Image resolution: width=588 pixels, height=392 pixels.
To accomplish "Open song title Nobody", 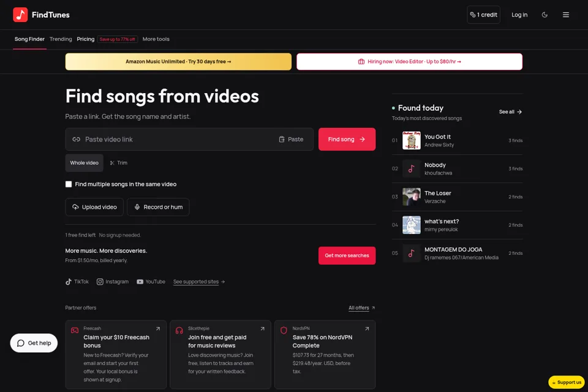I will click(435, 165).
